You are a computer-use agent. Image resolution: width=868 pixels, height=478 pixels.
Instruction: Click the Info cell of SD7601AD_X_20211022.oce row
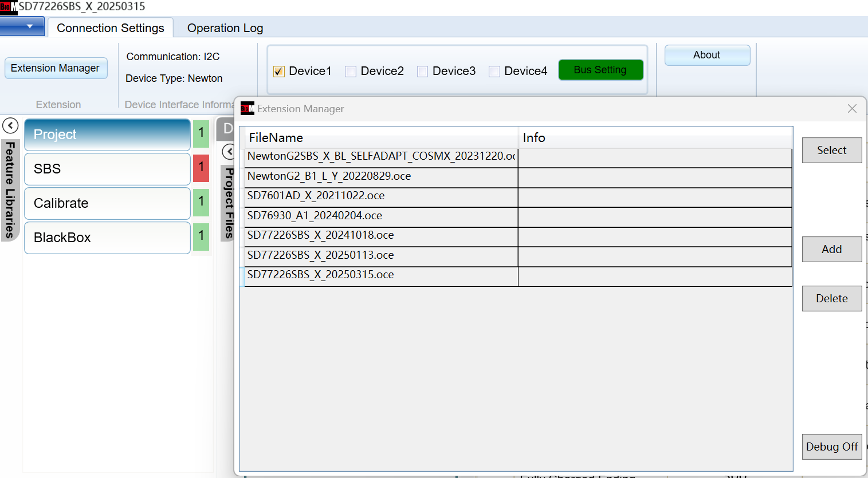click(655, 197)
